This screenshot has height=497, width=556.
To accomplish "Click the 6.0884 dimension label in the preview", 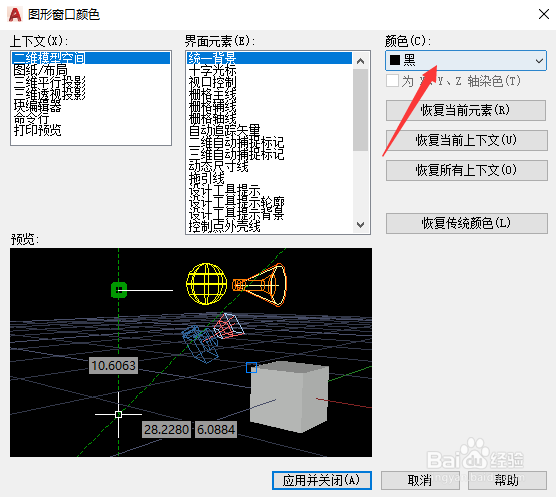I will click(216, 429).
